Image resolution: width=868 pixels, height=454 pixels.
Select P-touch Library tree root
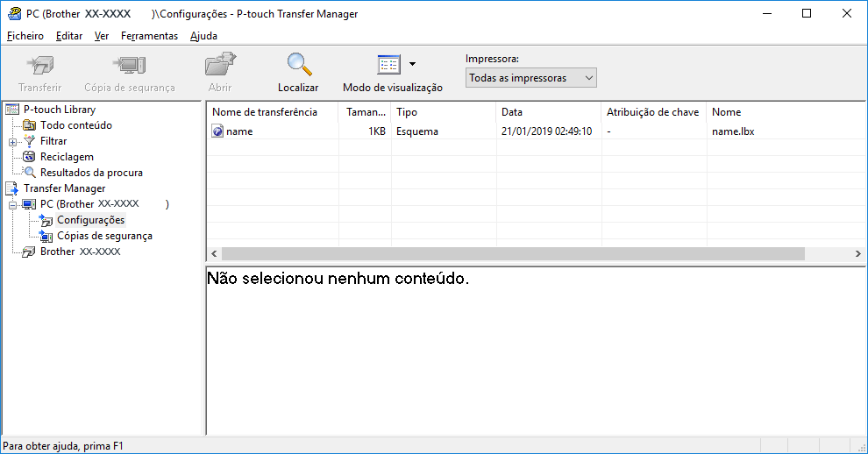pyautogui.click(x=60, y=110)
